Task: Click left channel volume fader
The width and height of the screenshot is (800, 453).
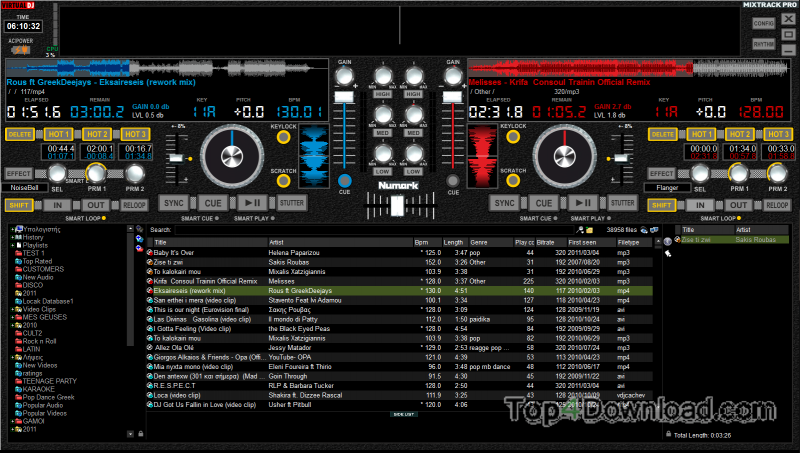Action: (x=344, y=97)
